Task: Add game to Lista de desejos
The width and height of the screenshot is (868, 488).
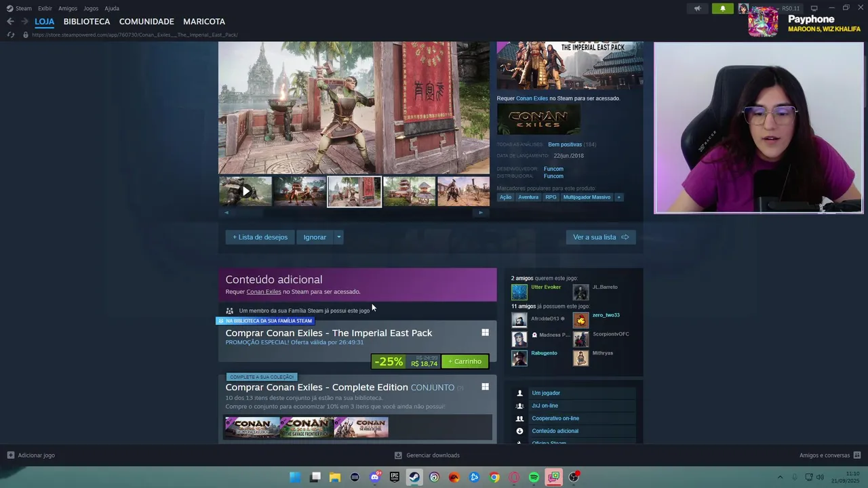Action: click(260, 237)
